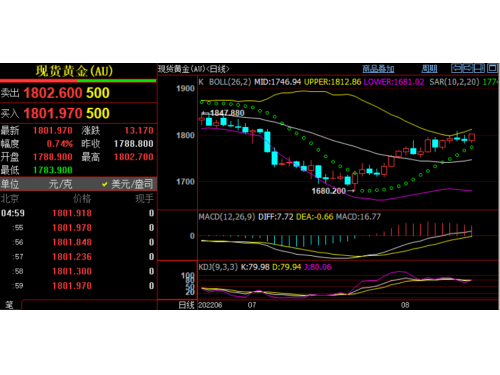This screenshot has width=500, height=375.
Task: Click the split panel layout icon
Action: pos(479,68)
